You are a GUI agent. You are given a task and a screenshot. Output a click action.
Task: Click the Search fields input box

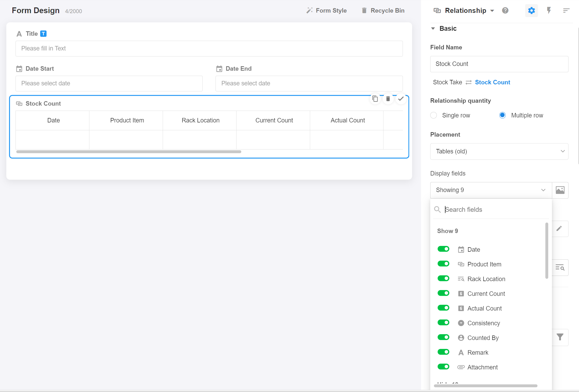pyautogui.click(x=494, y=209)
